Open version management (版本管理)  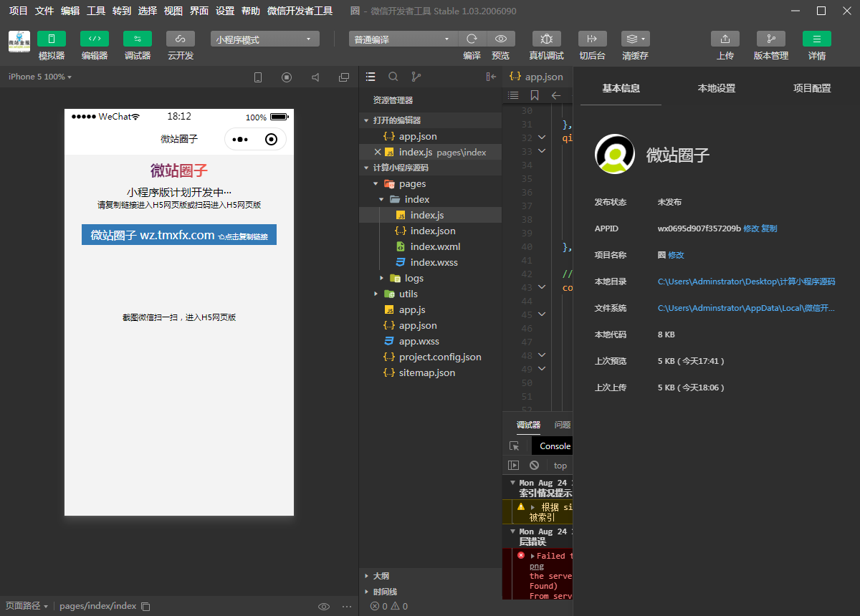tap(770, 39)
